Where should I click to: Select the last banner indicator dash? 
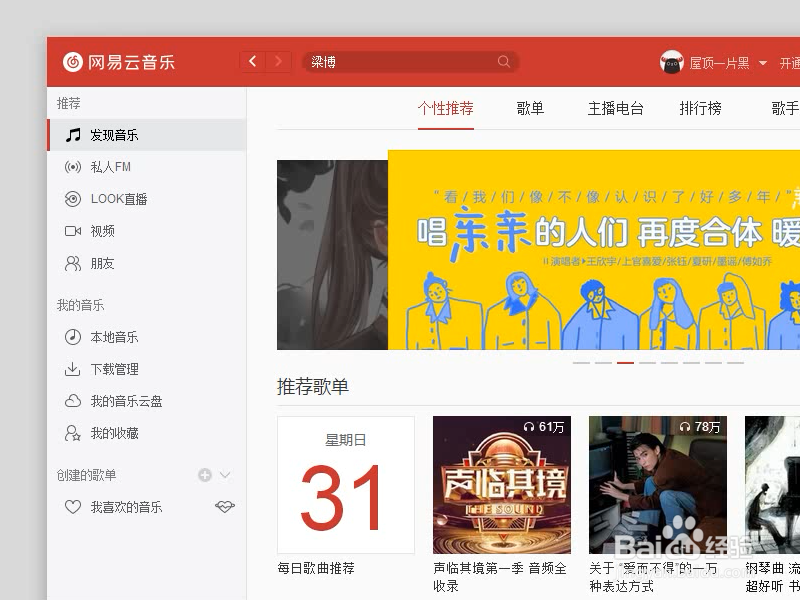(735, 363)
